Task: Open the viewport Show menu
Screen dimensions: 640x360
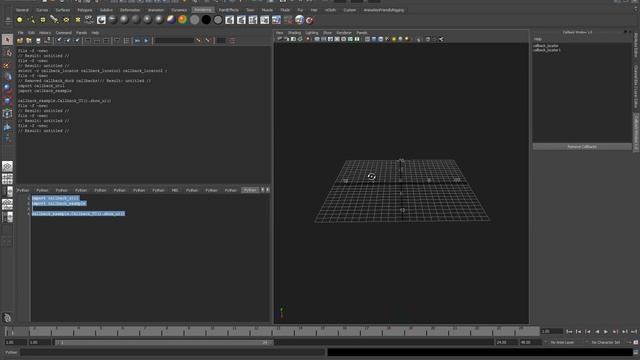Action: (327, 33)
